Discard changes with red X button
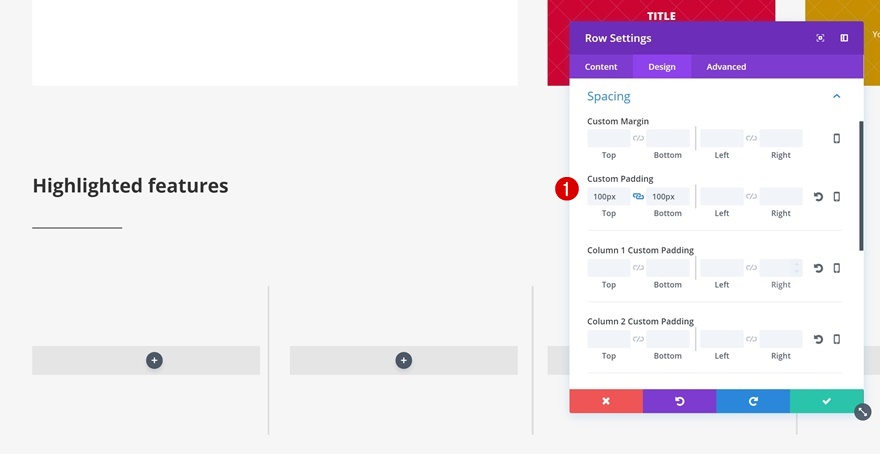 click(606, 401)
